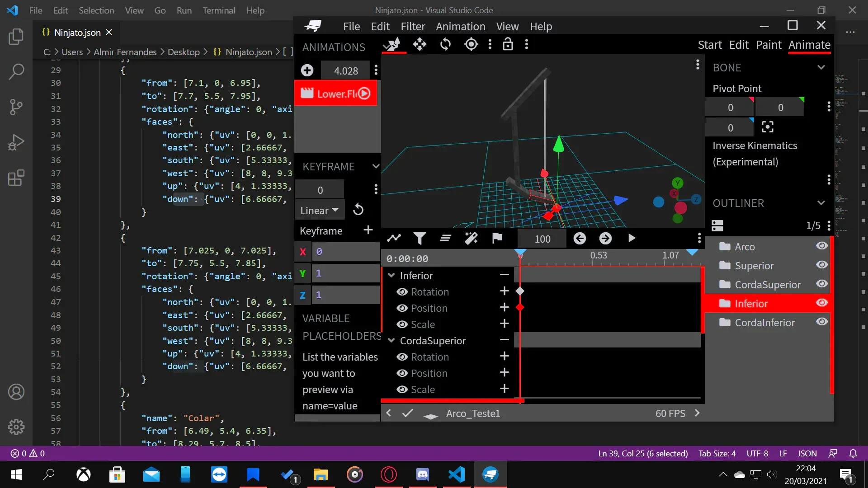Viewport: 868px width, 488px height.
Task: Collapse the CordaSuperior timeline group
Action: tap(392, 340)
